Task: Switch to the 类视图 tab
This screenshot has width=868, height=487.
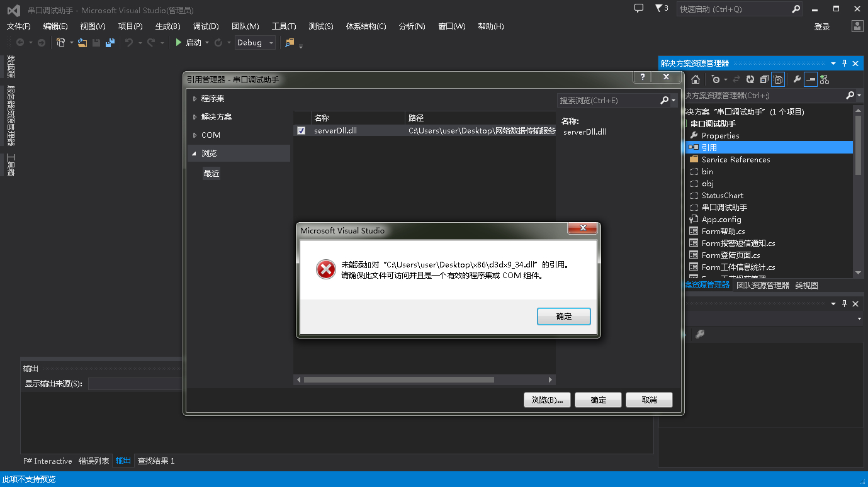Action: (x=806, y=285)
